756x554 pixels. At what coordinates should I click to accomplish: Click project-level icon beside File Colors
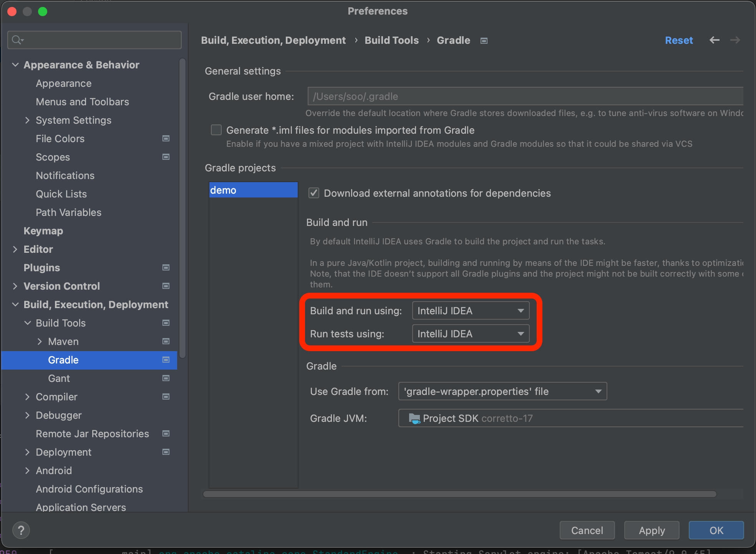[166, 139]
